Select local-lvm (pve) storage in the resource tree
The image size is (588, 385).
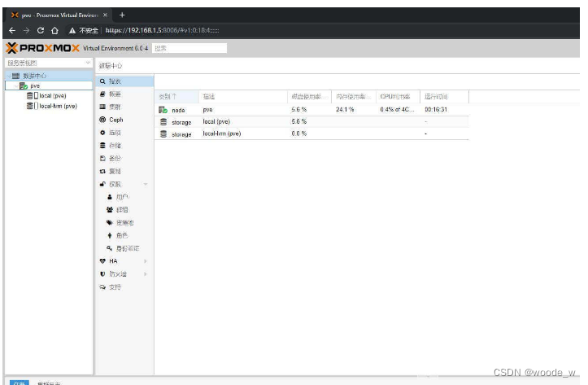click(x=49, y=106)
